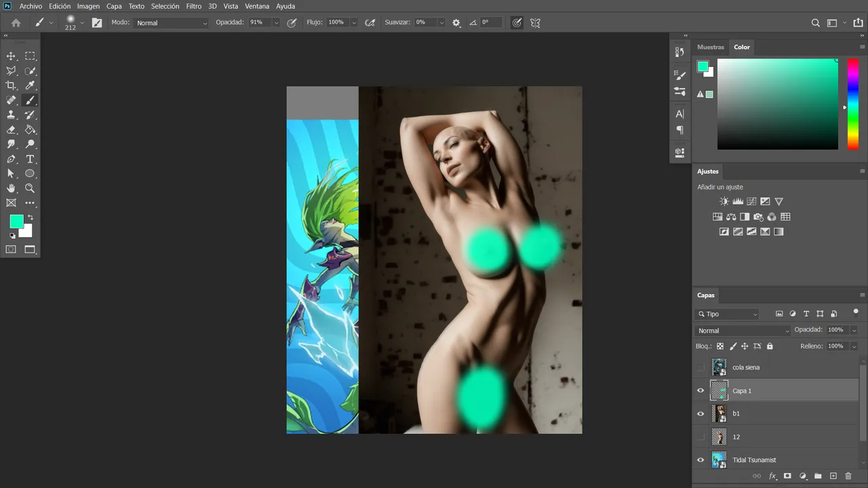Select the Ellipse shape tool

pyautogui.click(x=30, y=174)
